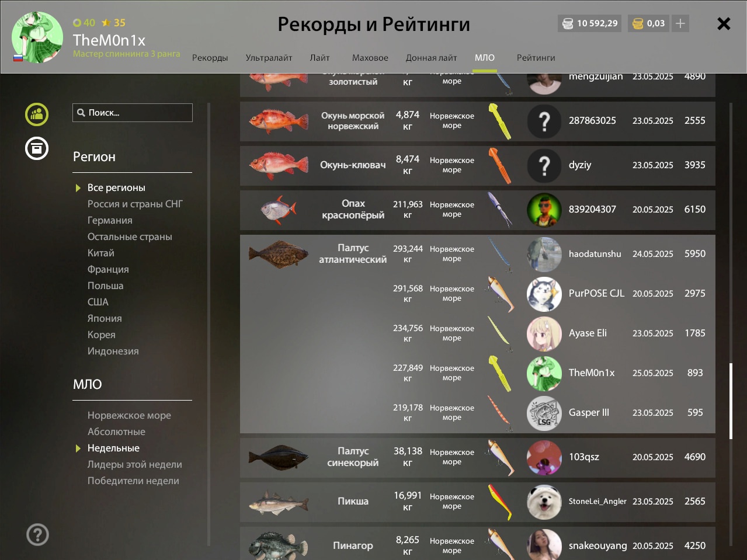The height and width of the screenshot is (560, 747).
Task: Click the silver coins balance icon
Action: coord(568,23)
